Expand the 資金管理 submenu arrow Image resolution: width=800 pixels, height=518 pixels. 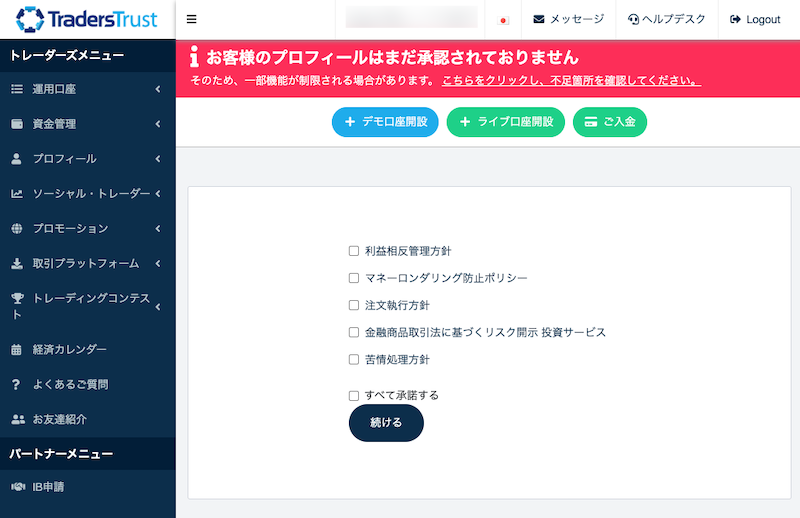(x=158, y=124)
